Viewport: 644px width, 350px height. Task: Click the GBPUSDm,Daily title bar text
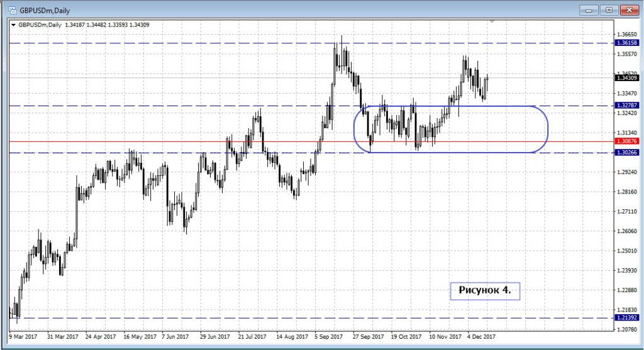click(x=44, y=9)
